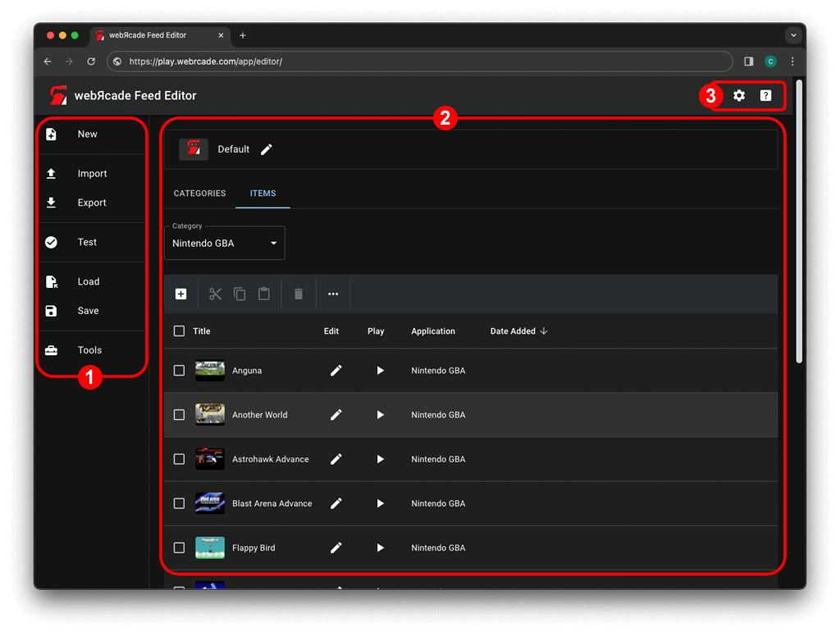The width and height of the screenshot is (840, 634).
Task: Click the Load label in sidebar
Action: tap(89, 281)
